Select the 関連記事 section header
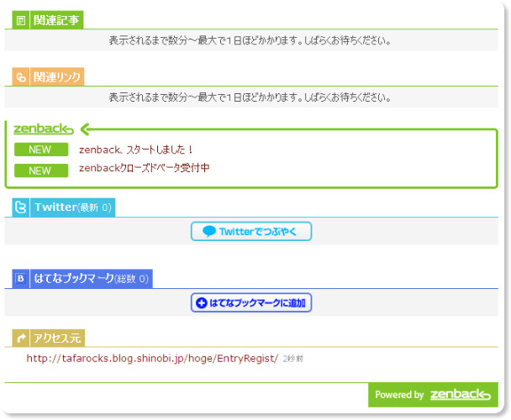The height and width of the screenshot is (420, 511). (48, 20)
